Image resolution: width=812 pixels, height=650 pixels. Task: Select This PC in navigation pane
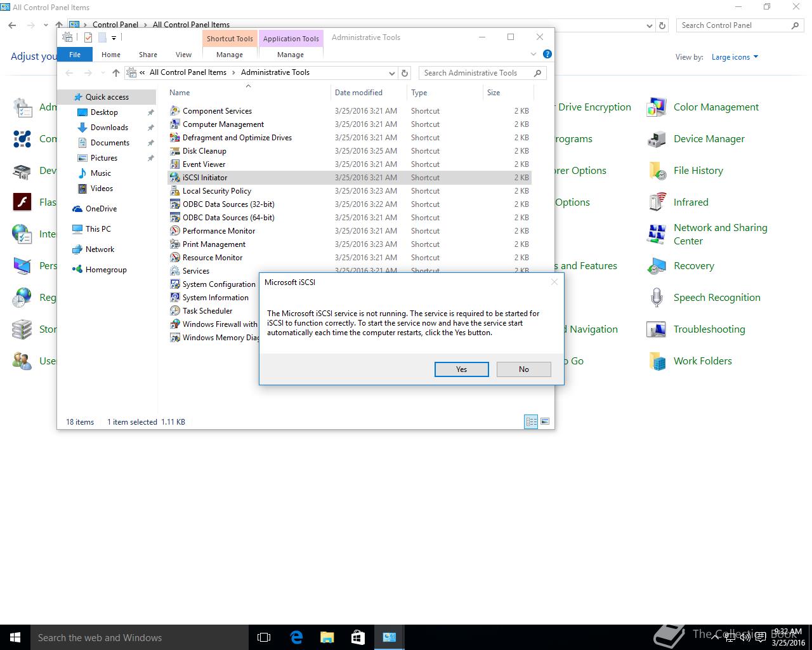point(98,229)
